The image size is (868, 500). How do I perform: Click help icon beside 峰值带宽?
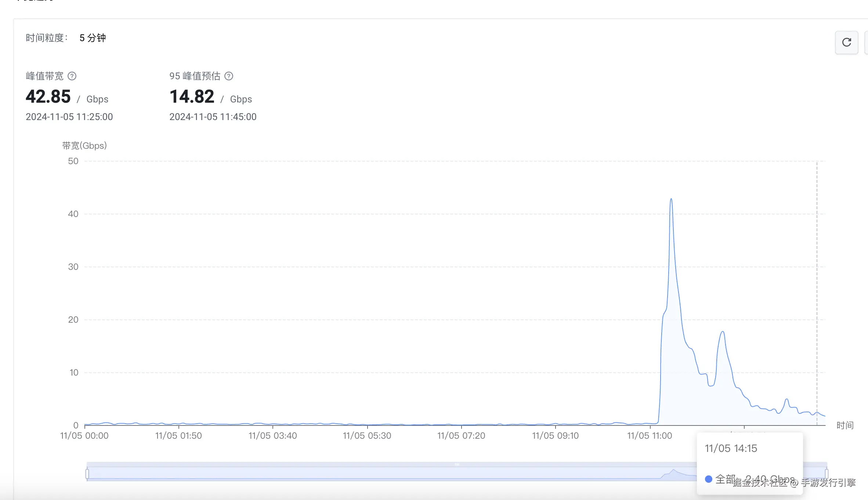click(72, 76)
